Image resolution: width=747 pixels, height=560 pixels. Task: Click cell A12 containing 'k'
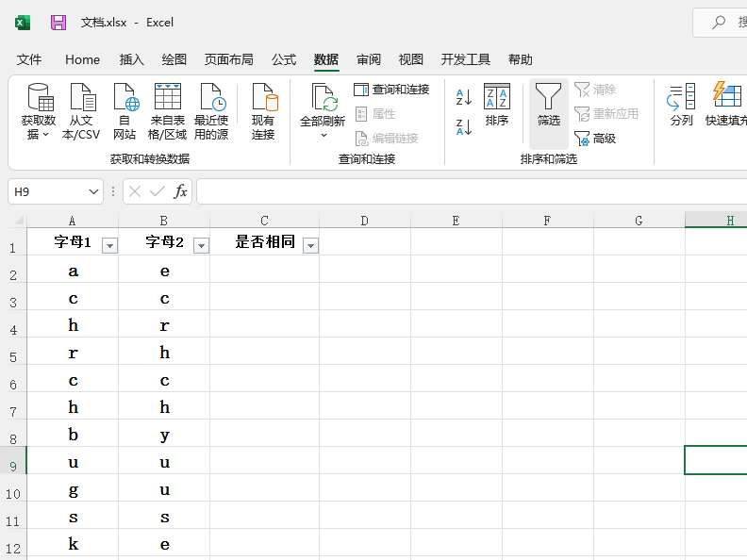coord(73,542)
